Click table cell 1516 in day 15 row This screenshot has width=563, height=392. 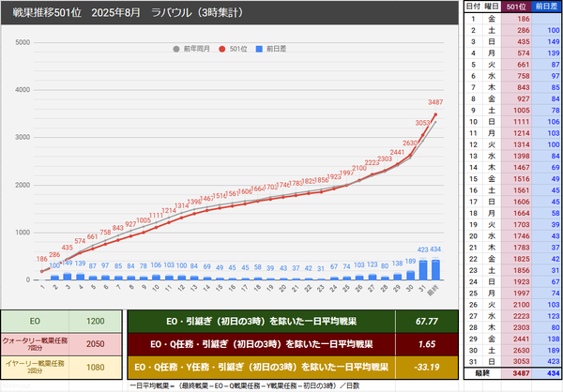pos(516,179)
